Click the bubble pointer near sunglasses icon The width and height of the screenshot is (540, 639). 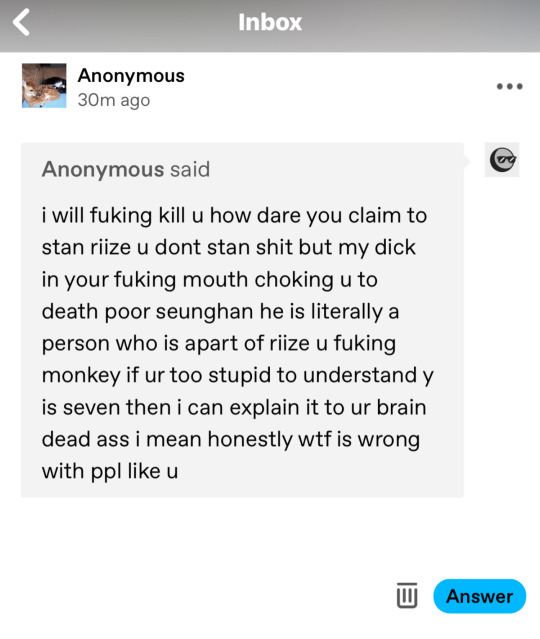coord(467,162)
